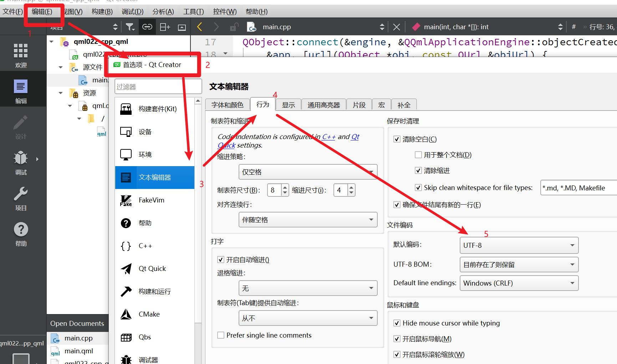617x364 pixels.
Task: Toggle Hide mouse cursor while typing
Action: (397, 323)
